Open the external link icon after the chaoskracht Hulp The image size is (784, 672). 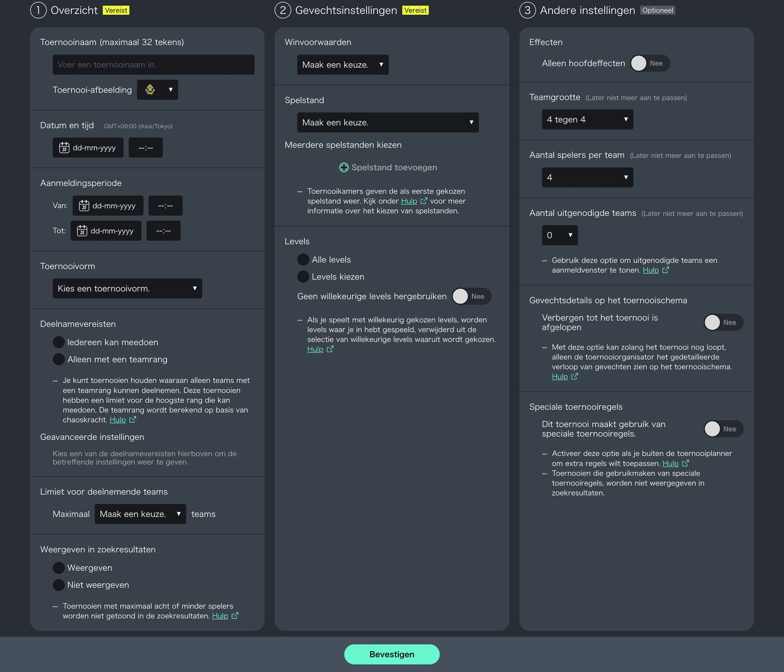[x=132, y=419]
